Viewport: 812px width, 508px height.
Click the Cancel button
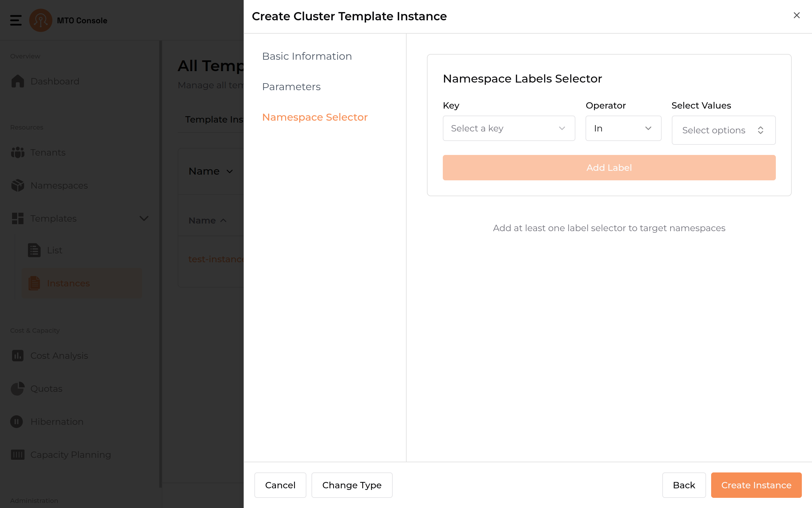(280, 485)
